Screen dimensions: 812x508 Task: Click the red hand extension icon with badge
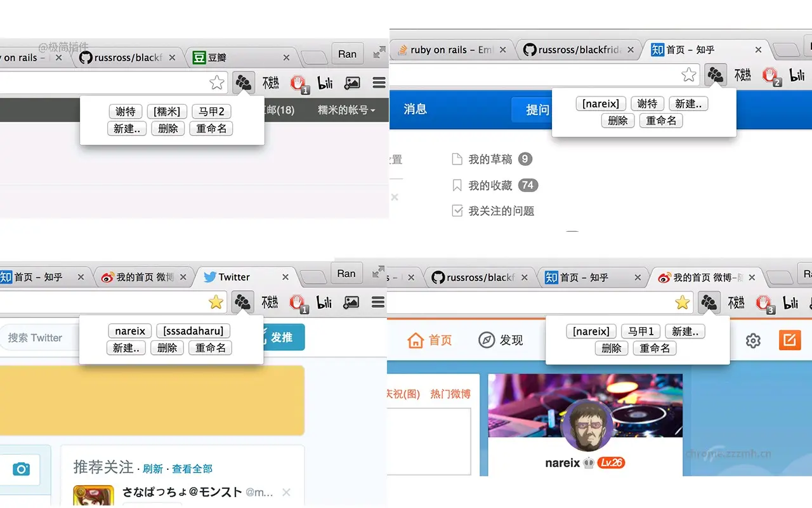point(298,83)
